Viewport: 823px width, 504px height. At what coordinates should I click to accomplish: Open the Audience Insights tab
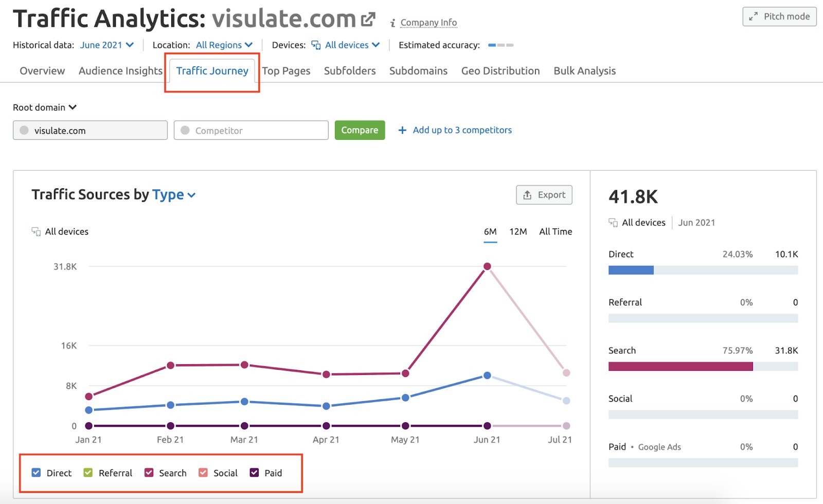coord(120,71)
